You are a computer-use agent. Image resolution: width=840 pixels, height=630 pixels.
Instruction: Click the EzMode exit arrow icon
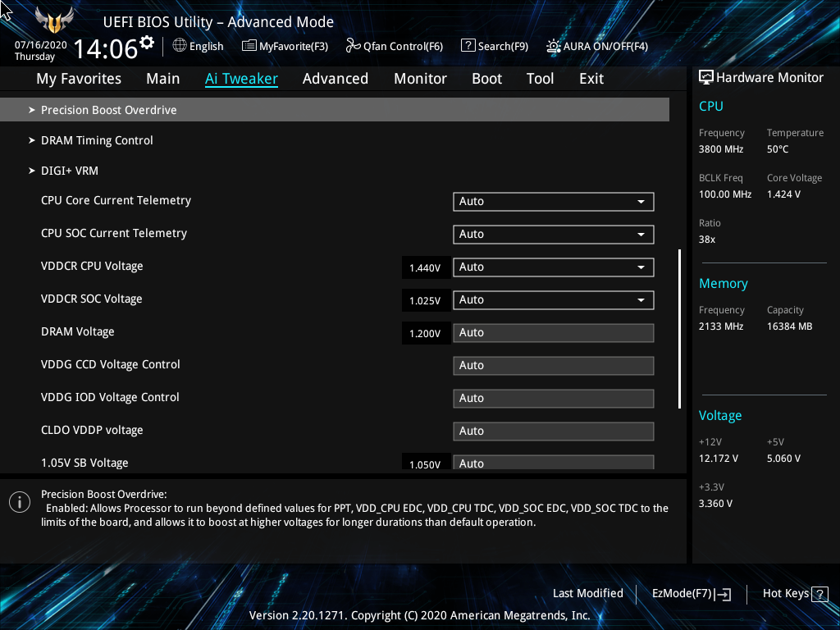coord(723,594)
